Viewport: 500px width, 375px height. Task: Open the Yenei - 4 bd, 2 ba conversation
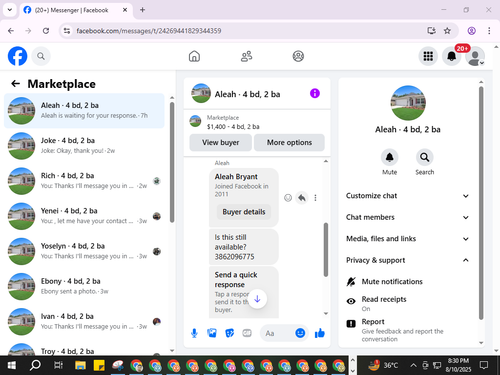tap(84, 216)
